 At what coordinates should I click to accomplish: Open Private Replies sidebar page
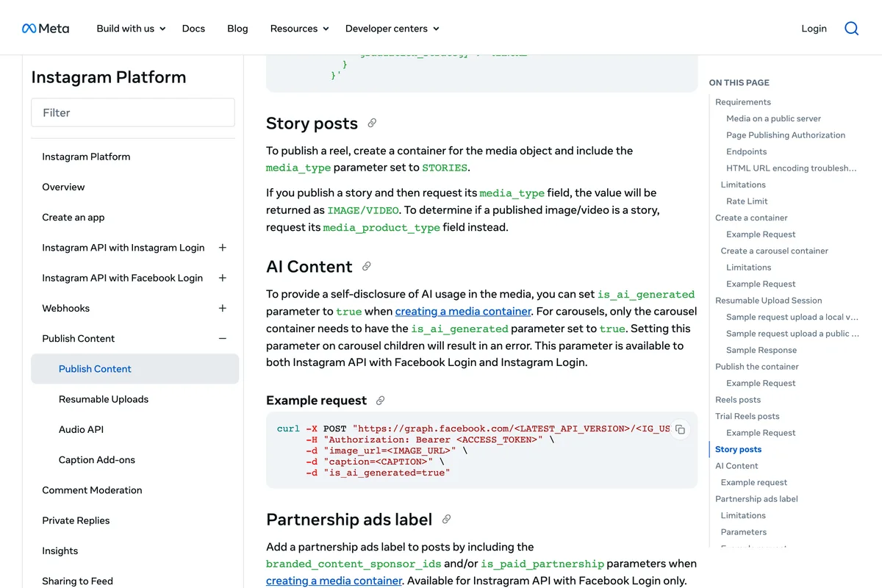pos(76,520)
